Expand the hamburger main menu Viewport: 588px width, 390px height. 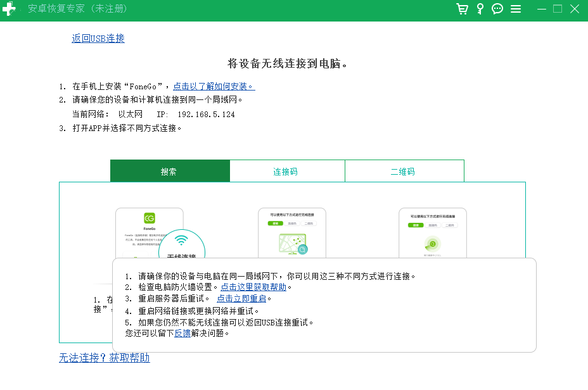[516, 9]
